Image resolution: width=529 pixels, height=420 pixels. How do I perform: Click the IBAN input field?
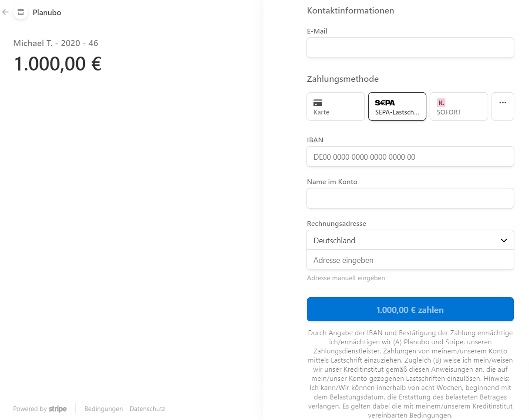(x=410, y=156)
